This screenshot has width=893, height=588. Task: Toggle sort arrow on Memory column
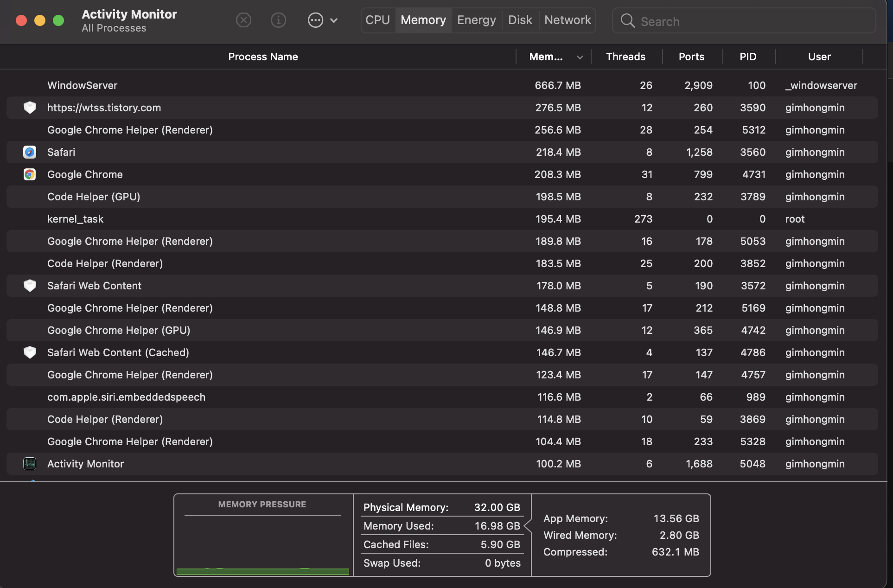[x=580, y=57]
